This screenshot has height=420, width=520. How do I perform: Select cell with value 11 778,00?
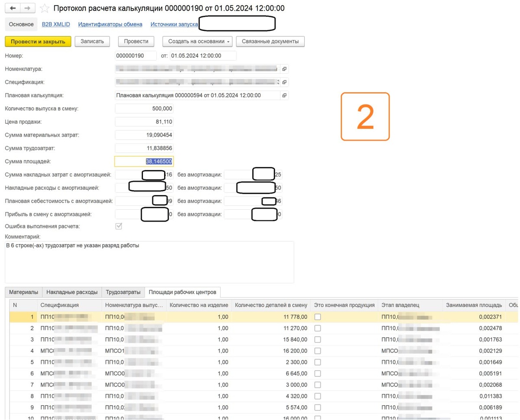click(271, 317)
